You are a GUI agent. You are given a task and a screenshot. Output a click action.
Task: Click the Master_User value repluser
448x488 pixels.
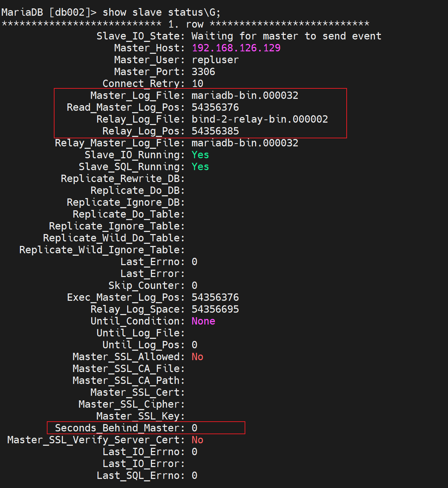215,60
